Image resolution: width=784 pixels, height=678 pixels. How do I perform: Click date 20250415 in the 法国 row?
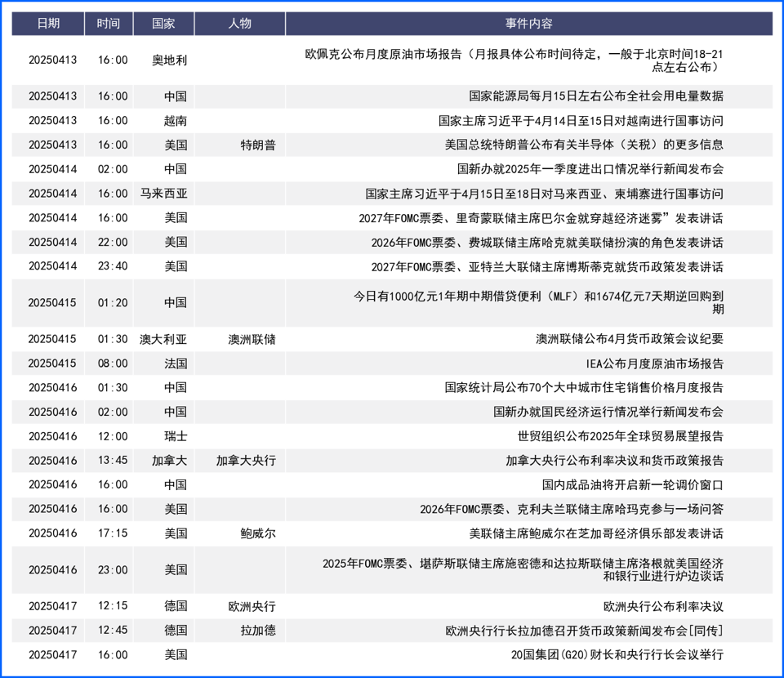(52, 364)
